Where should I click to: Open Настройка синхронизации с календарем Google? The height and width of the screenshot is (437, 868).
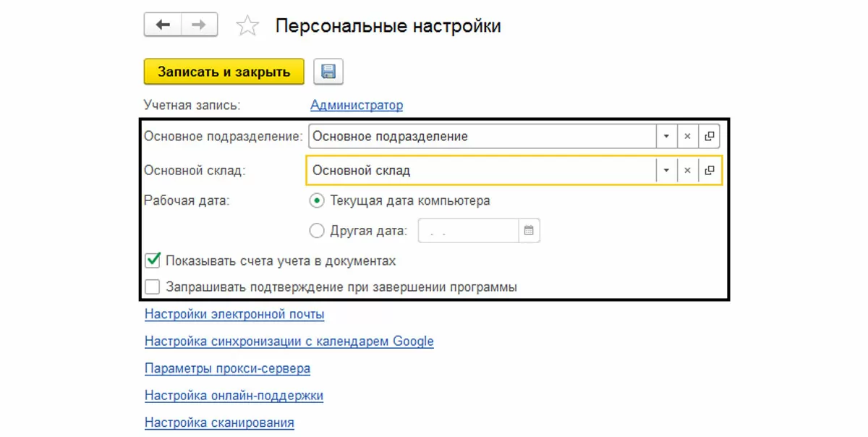[289, 341]
